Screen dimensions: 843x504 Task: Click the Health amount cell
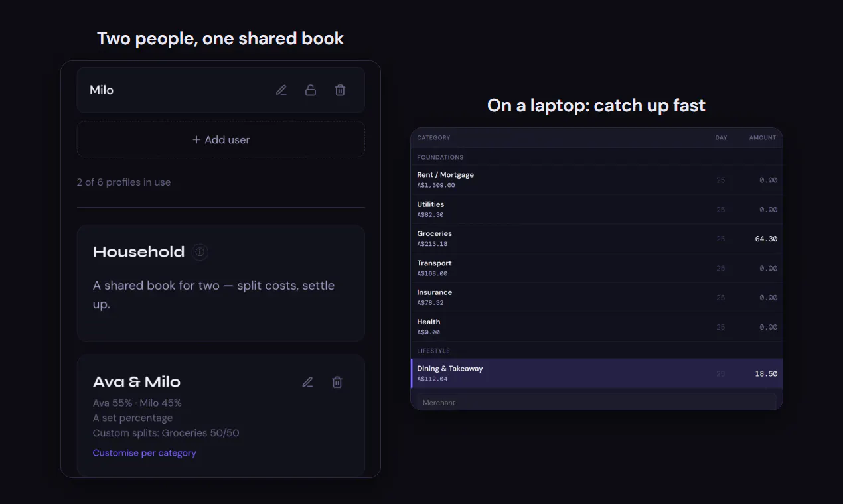(768, 327)
